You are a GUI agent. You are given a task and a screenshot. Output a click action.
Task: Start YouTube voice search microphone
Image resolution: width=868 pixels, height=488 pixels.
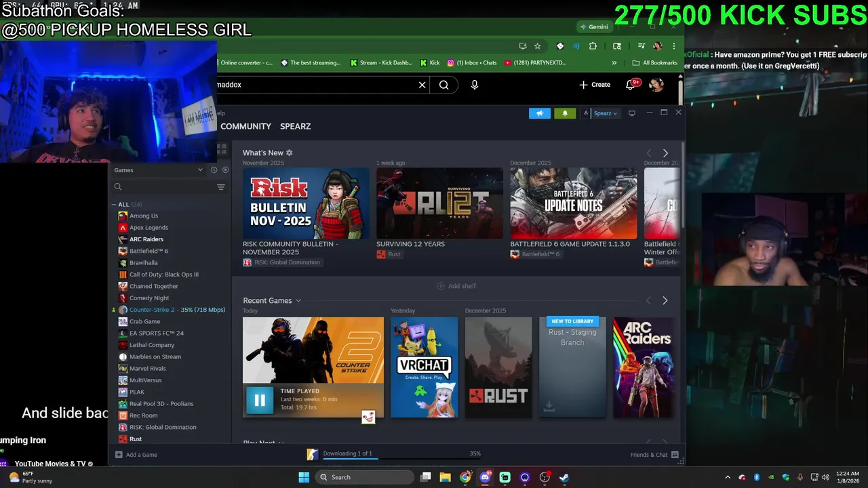click(x=475, y=85)
